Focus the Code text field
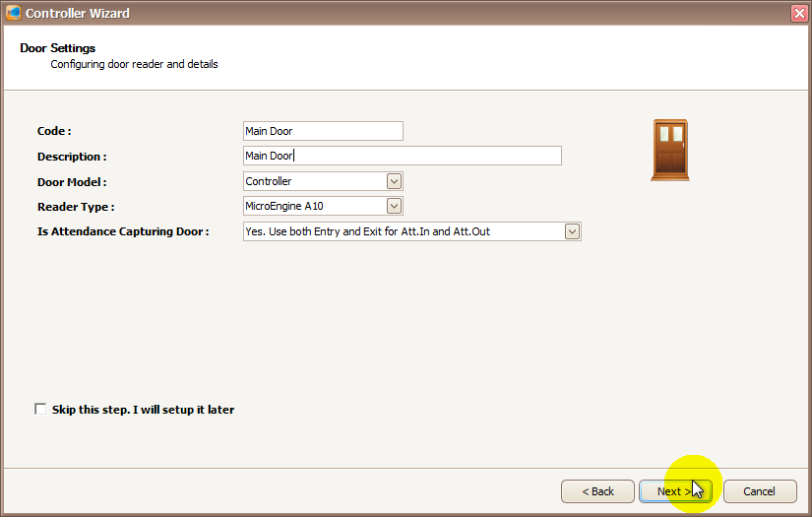 [323, 131]
